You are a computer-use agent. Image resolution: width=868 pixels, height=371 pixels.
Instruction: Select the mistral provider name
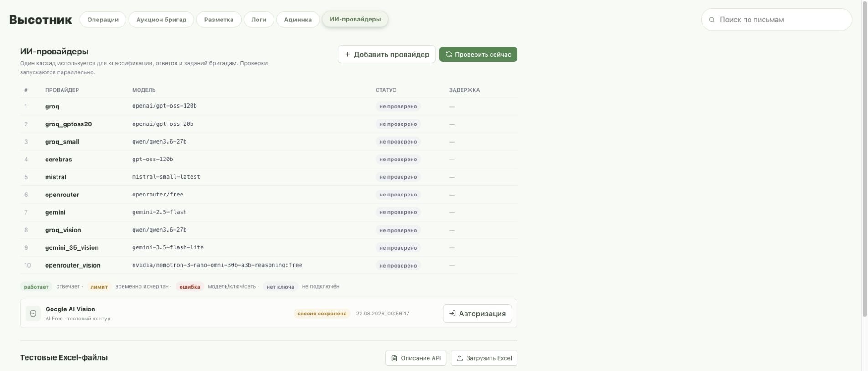point(56,177)
